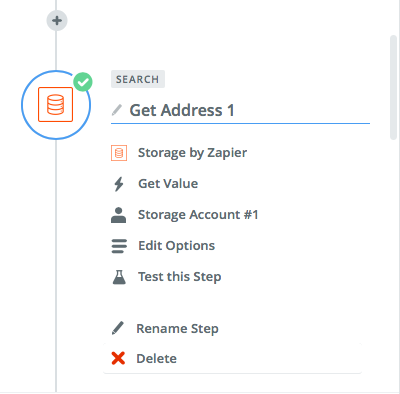The width and height of the screenshot is (400, 394).
Task: Select Test this Step
Action: [180, 277]
